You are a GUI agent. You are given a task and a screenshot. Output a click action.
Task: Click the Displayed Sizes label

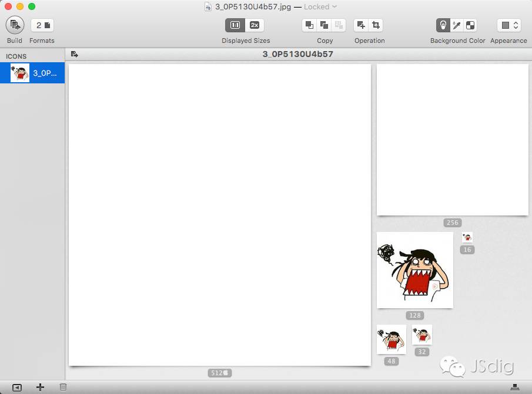(x=246, y=41)
